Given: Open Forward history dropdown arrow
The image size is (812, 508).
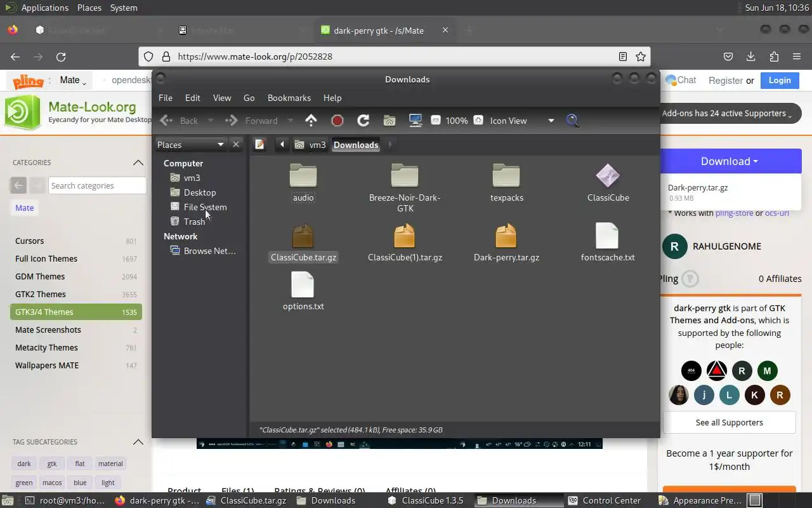Looking at the screenshot, I should 291,121.
